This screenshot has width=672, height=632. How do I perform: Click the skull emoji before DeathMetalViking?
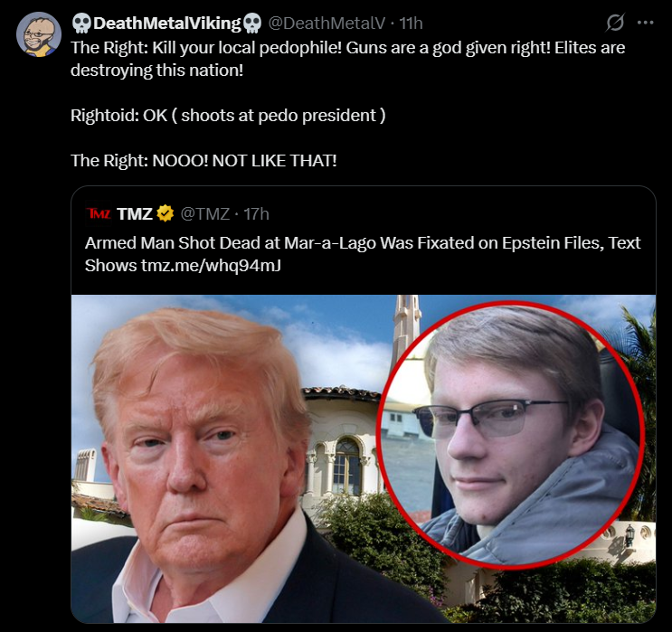point(81,24)
